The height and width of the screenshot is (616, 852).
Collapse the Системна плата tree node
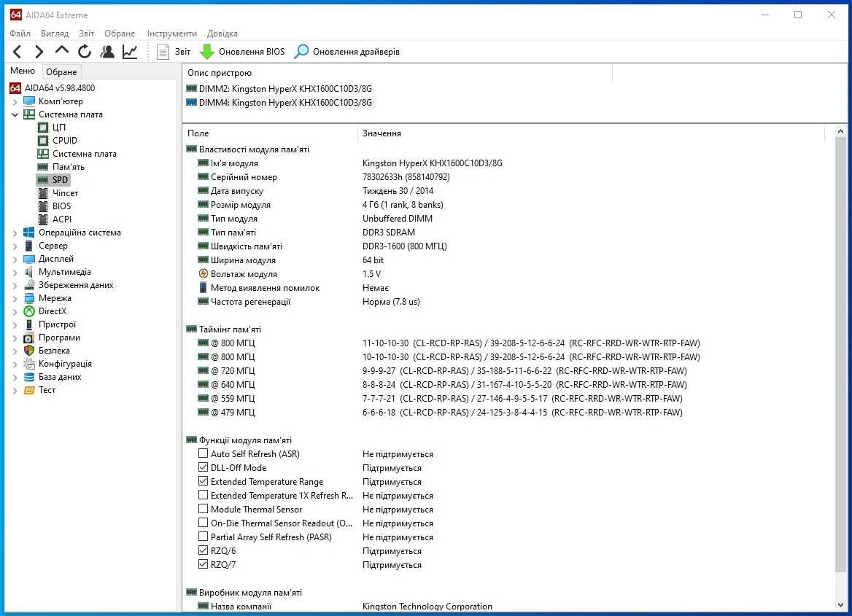(x=15, y=114)
